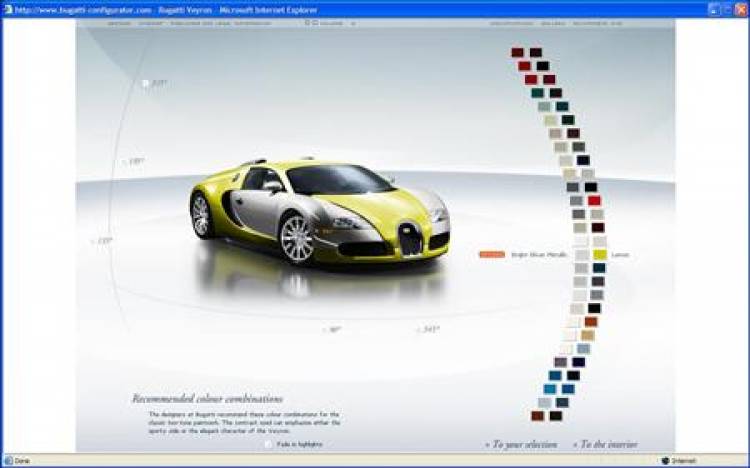Choose the topmost right dark swatch
750x468 pixels.
[536, 53]
